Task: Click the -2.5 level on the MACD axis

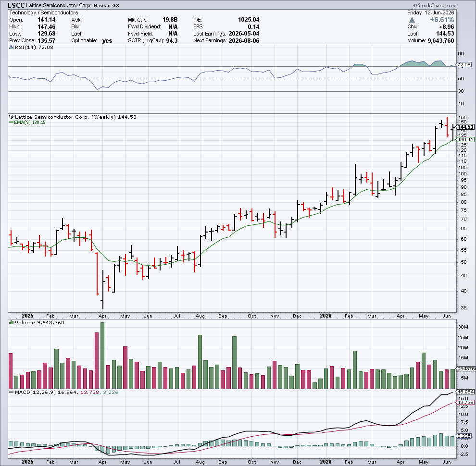Action: coord(463,454)
